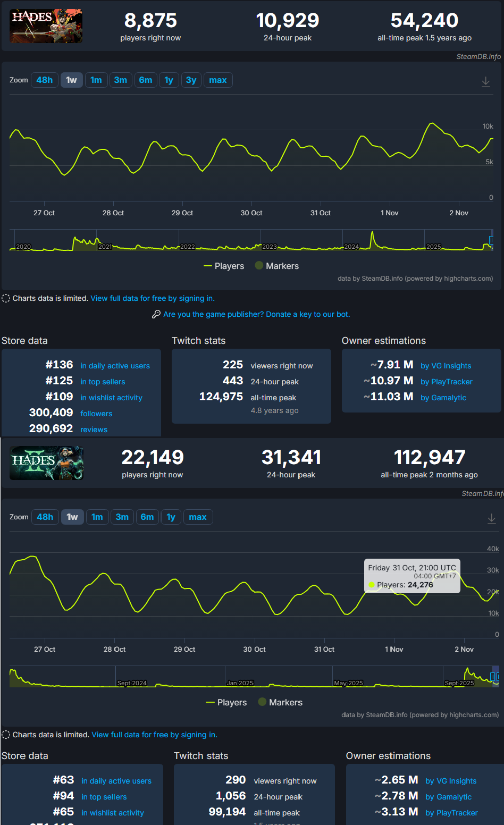
Task: Open 'View full data for free' link under Hades II chart
Action: 155,735
